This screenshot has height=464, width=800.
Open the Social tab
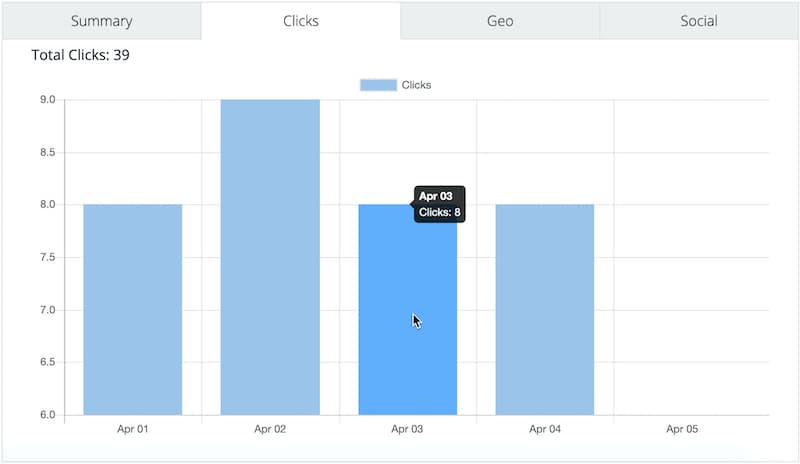click(698, 21)
